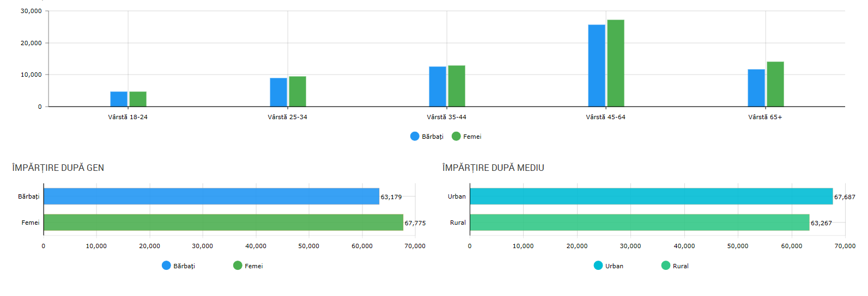The image size is (868, 296).
Task: Select the Urban bar showing 67,687
Action: point(651,196)
